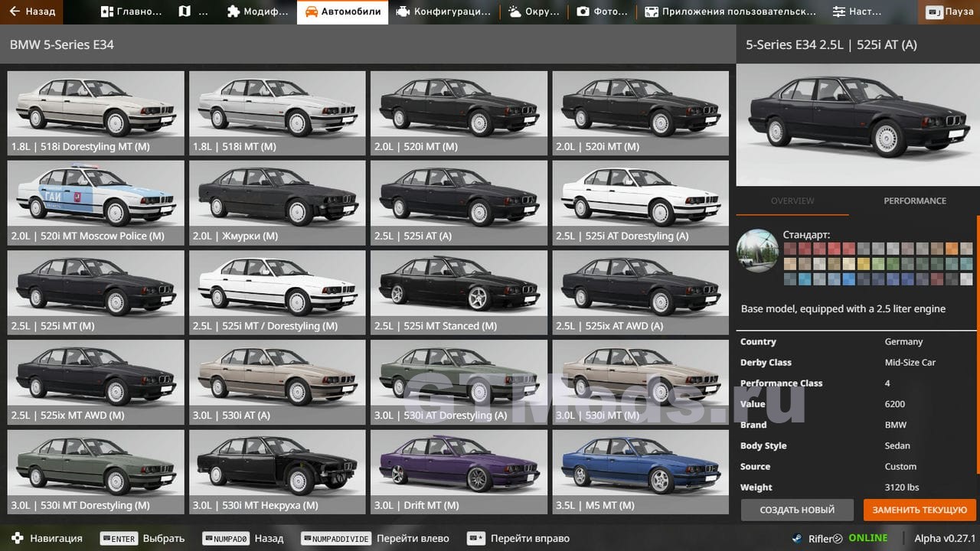Click the Derby Class value Mid-Size Car

point(910,362)
